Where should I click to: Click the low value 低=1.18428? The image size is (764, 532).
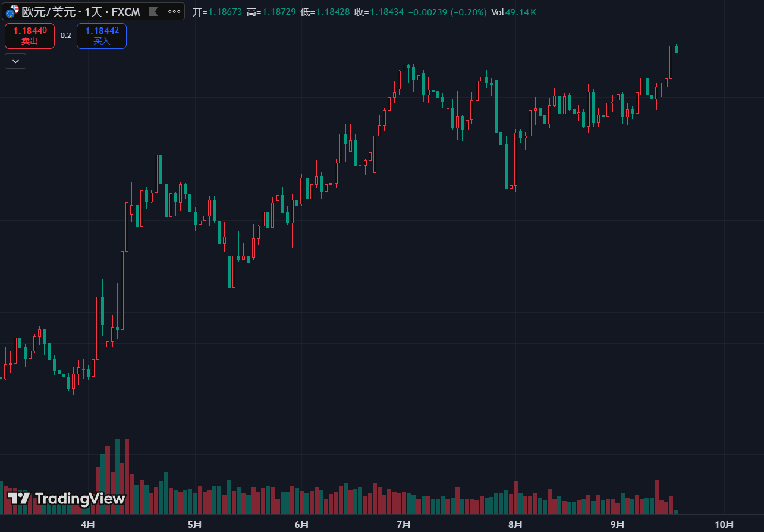point(325,12)
